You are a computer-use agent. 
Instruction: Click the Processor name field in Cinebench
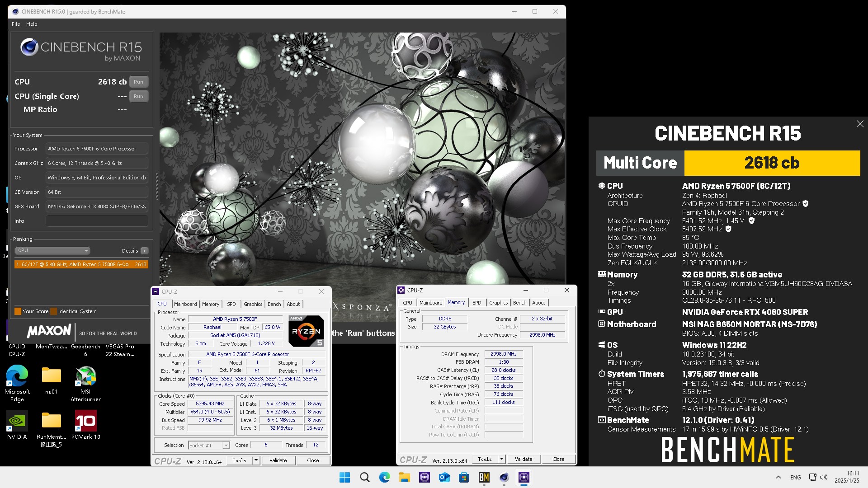96,149
